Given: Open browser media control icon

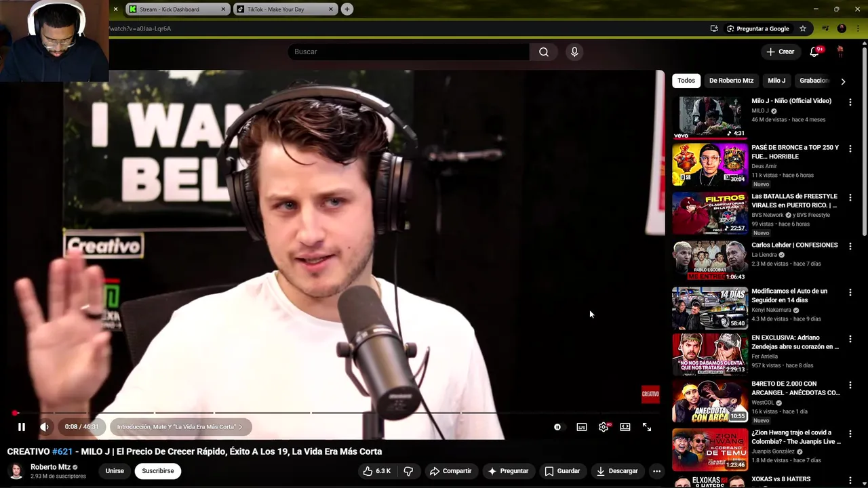Looking at the screenshot, I should pyautogui.click(x=825, y=28).
